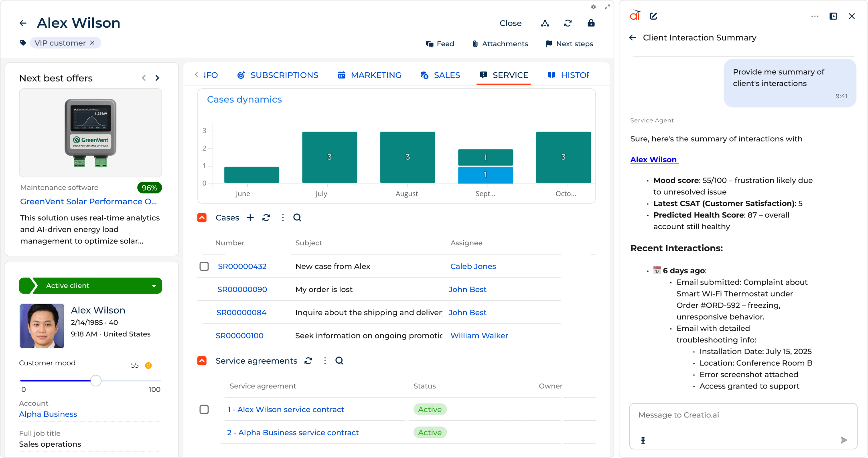Open the three-dot menu in AI panel
868x458 pixels.
(815, 16)
